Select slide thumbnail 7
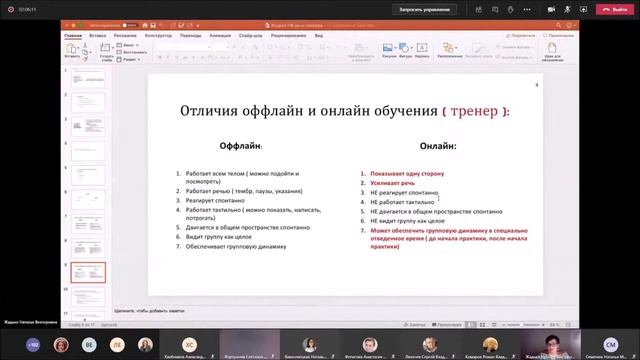This screenshot has width=640, height=360. 88,224
